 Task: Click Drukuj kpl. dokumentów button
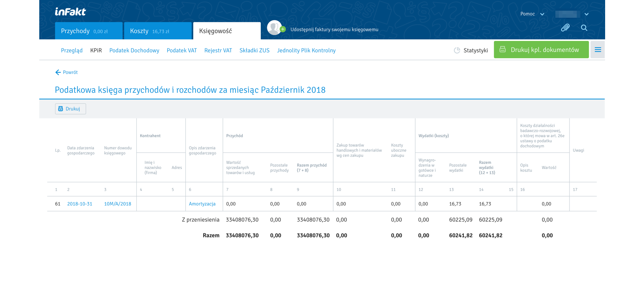(541, 49)
